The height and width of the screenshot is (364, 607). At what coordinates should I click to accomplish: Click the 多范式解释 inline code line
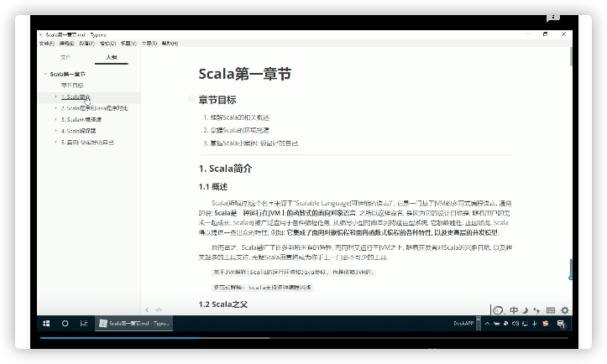coord(262,288)
